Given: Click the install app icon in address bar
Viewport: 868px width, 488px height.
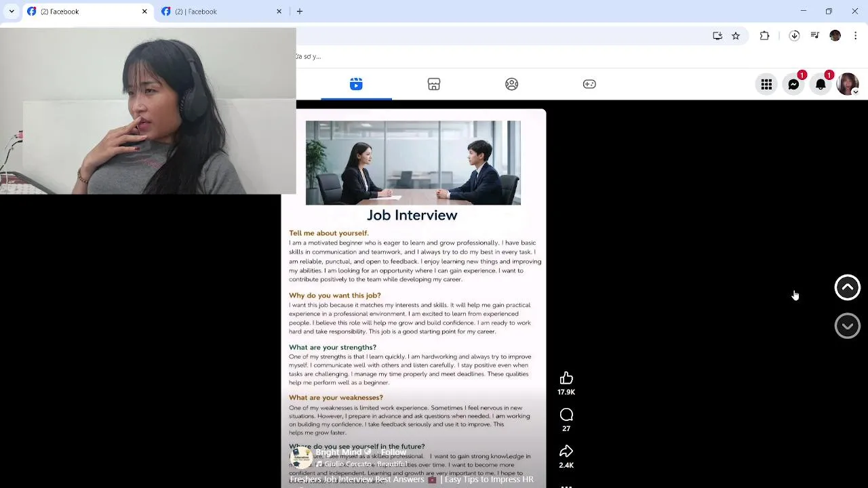Looking at the screenshot, I should [x=717, y=36].
